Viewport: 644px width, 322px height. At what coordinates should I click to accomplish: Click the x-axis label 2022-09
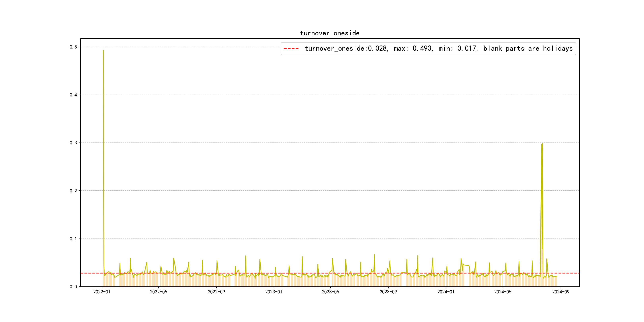click(216, 292)
